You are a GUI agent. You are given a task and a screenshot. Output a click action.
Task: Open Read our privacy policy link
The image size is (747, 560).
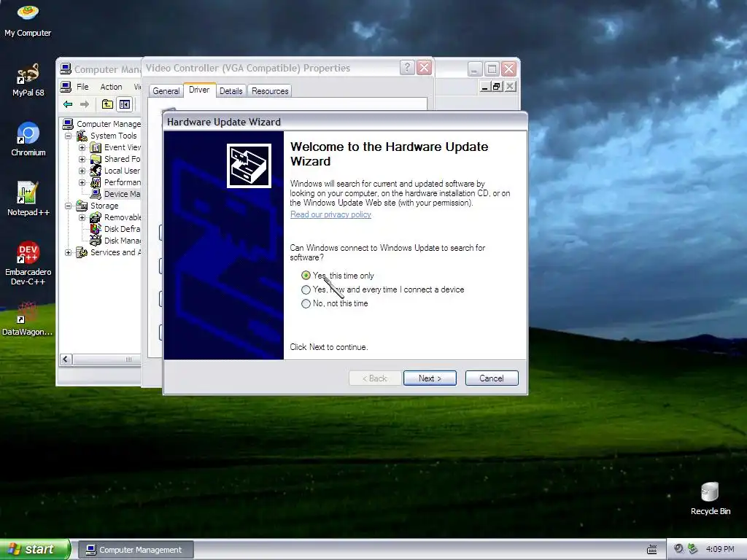point(330,214)
